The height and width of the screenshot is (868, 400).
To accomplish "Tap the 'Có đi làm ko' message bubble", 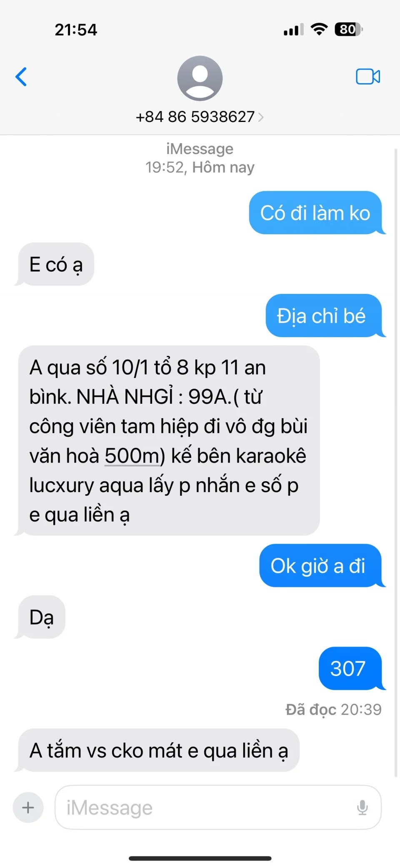I will pos(315,213).
